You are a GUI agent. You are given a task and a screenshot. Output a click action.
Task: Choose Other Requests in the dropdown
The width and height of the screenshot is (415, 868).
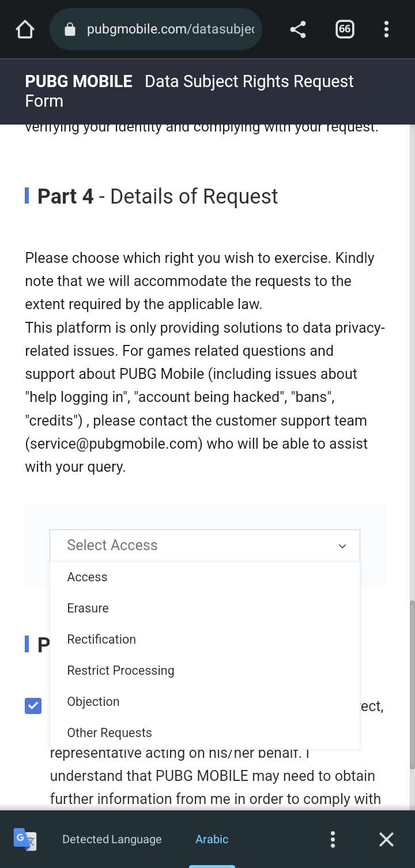tap(109, 732)
